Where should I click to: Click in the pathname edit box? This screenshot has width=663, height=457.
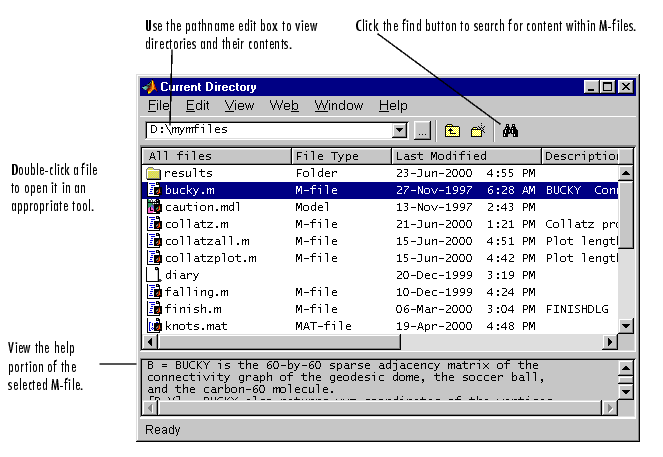(x=268, y=130)
